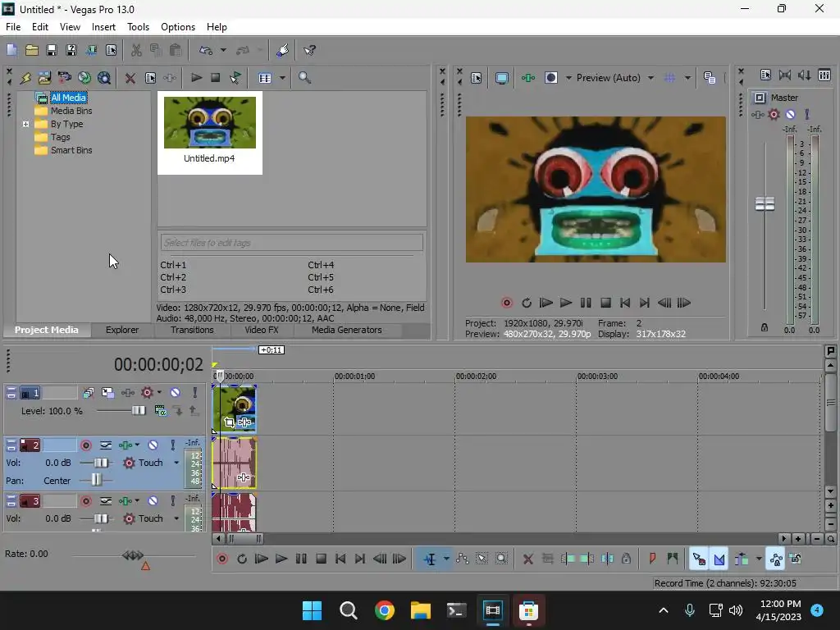Remove selected media with the red X icon

130,78
